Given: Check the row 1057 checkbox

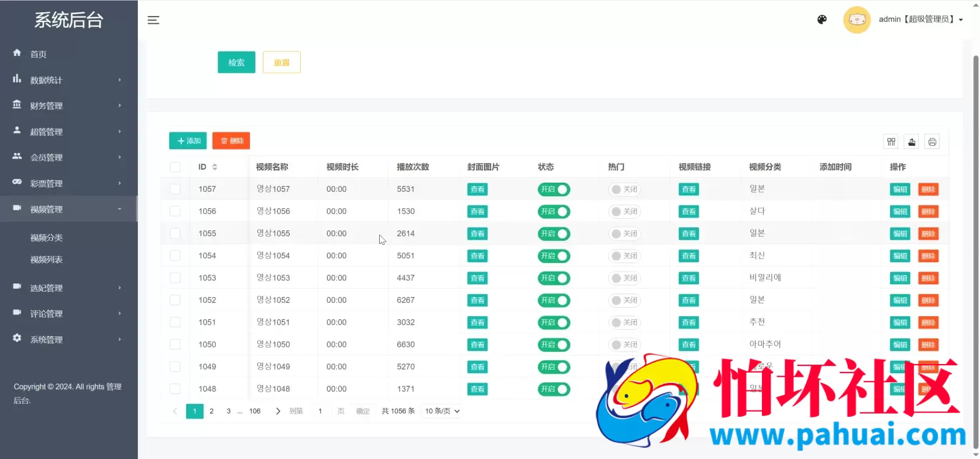Looking at the screenshot, I should (x=175, y=189).
